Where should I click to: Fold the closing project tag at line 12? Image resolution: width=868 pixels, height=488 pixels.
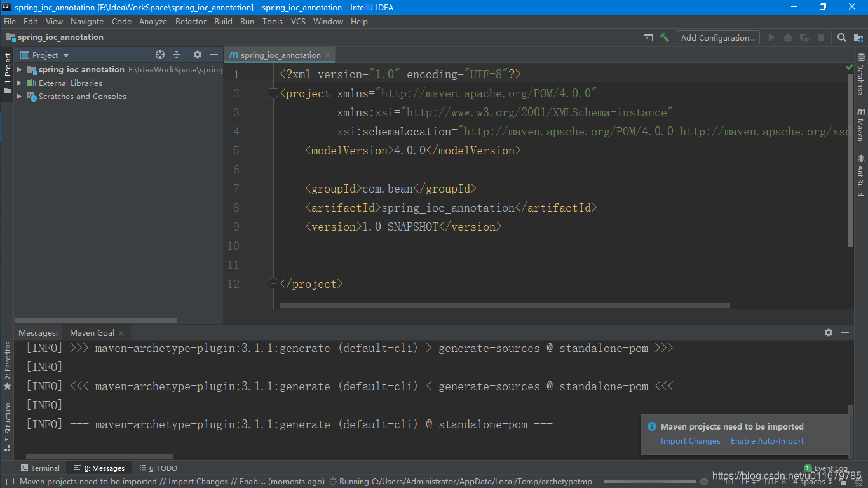273,283
